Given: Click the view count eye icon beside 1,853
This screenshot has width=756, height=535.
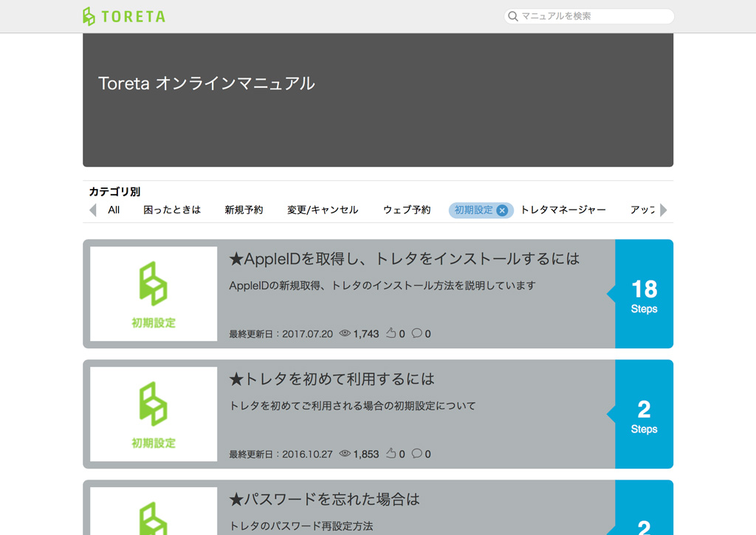Looking at the screenshot, I should click(345, 454).
